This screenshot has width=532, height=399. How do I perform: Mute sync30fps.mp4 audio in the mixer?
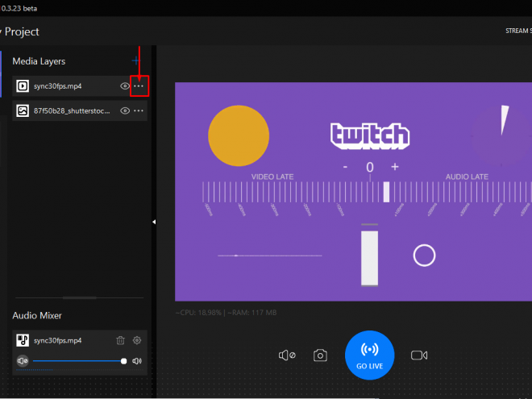click(x=23, y=361)
